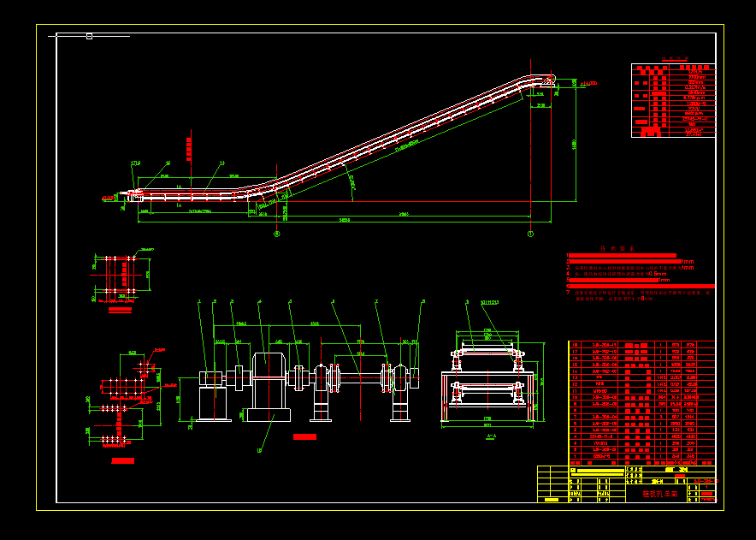Select the right grid axis bubble under the conveyor
The width and height of the screenshot is (756, 540).
(530, 234)
